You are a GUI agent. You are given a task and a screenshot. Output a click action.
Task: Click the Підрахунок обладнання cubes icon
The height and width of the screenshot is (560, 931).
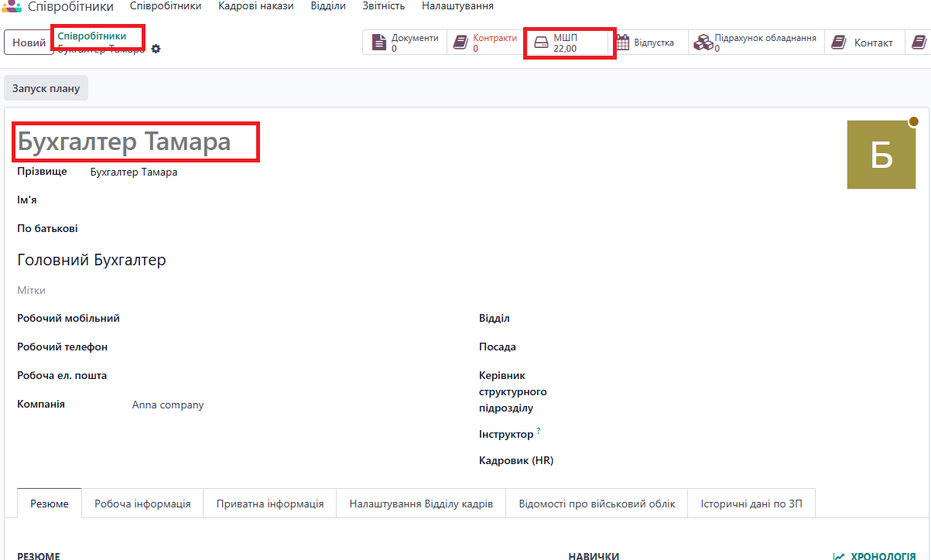[702, 43]
